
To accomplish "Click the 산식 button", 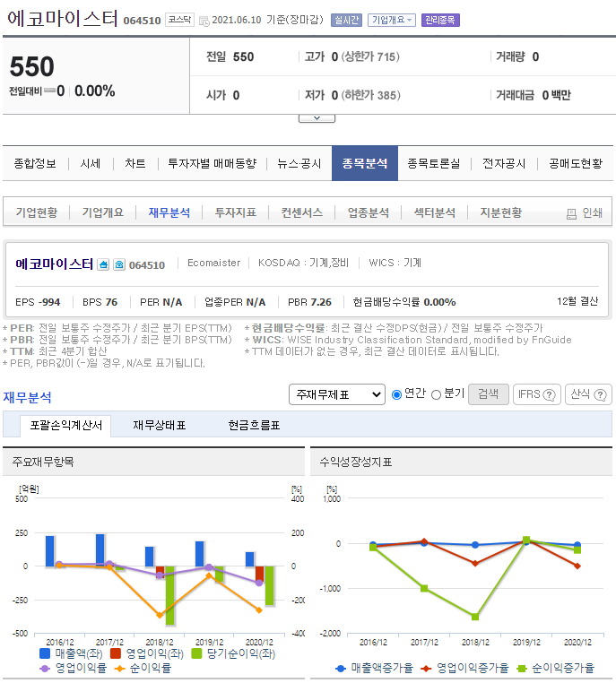I will [x=588, y=394].
